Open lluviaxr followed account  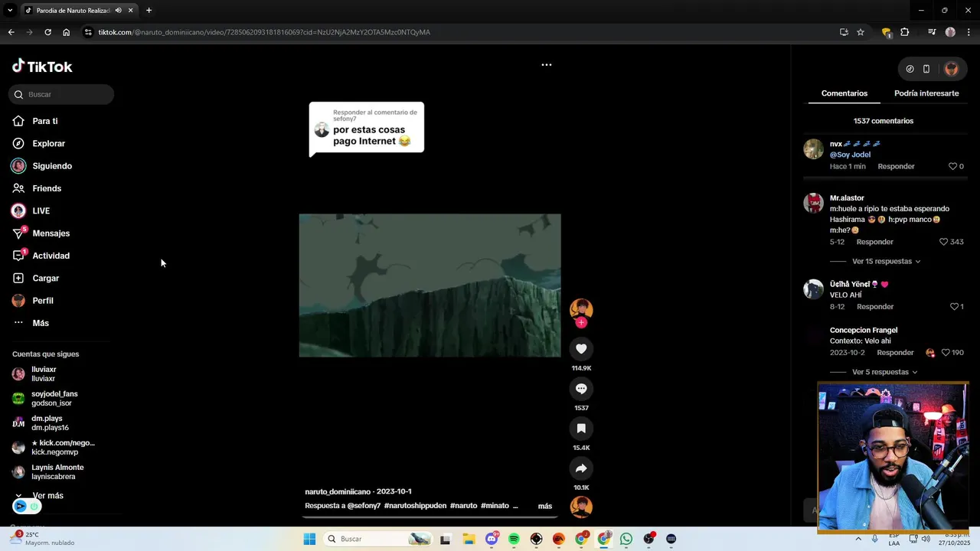click(x=44, y=373)
